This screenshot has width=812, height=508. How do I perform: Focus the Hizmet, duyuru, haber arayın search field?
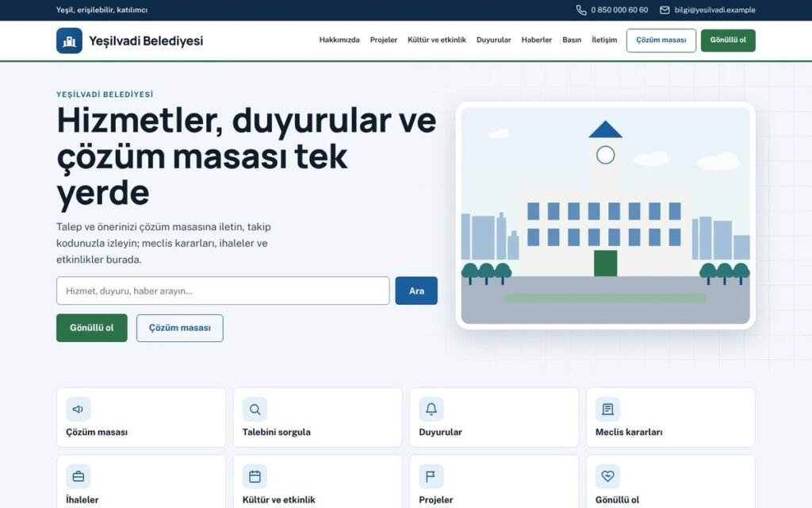(x=223, y=291)
